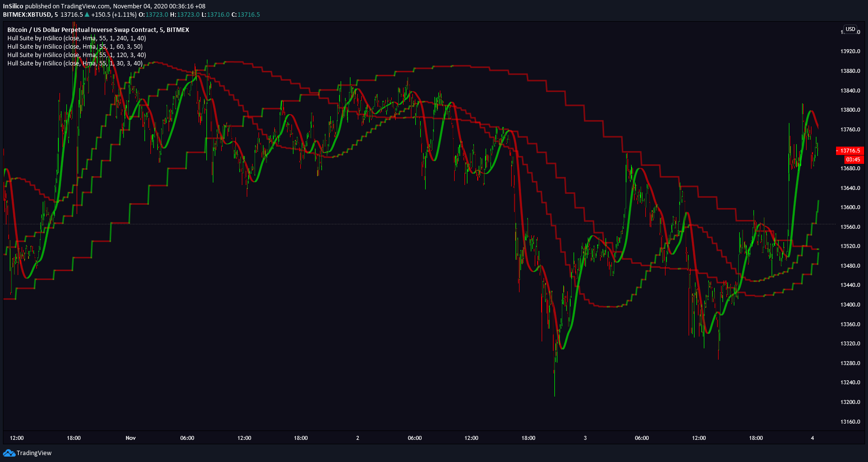Click the 06:00 label after Nov marker
Screen dimensions: 868x462
(187, 438)
